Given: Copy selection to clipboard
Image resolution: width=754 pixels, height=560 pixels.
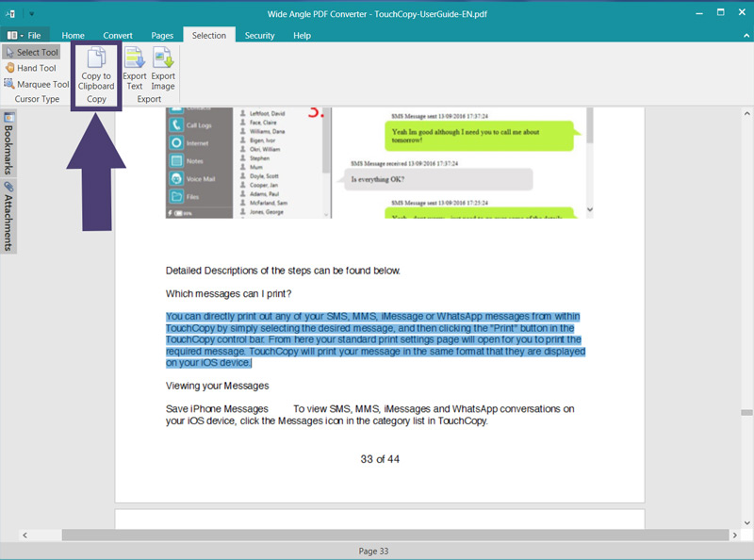Looking at the screenshot, I should [96, 69].
